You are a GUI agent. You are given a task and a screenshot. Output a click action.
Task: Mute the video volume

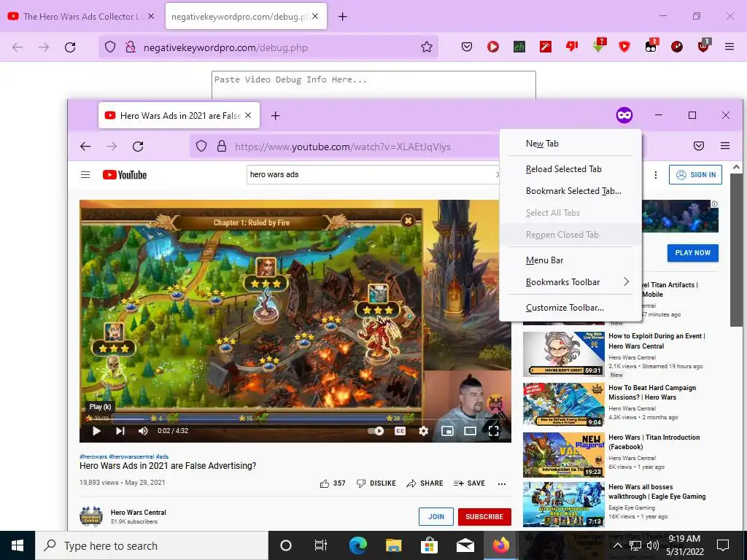[x=143, y=431]
